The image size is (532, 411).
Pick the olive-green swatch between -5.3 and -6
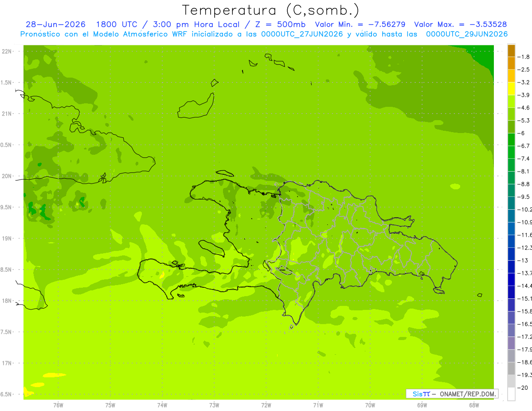click(x=511, y=127)
